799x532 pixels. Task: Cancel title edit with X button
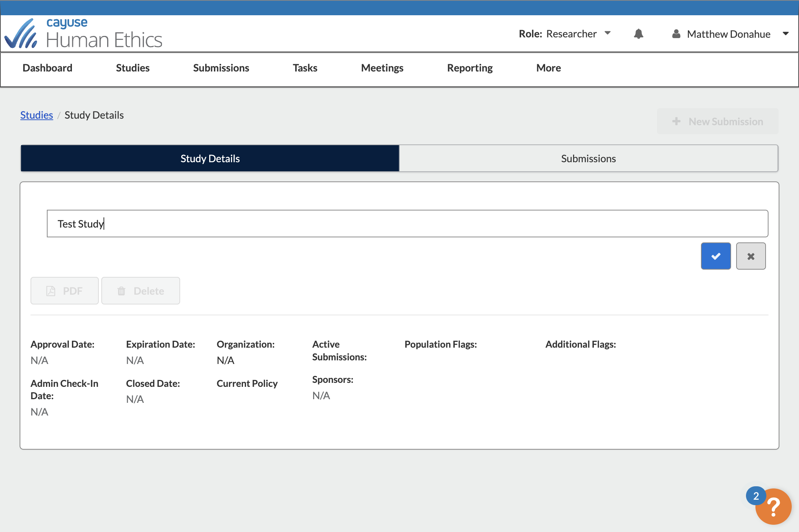click(751, 256)
